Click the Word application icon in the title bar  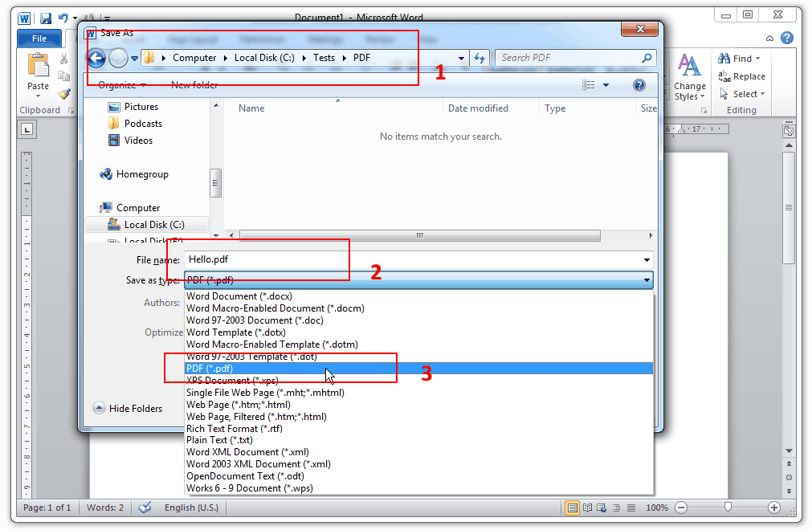24,19
